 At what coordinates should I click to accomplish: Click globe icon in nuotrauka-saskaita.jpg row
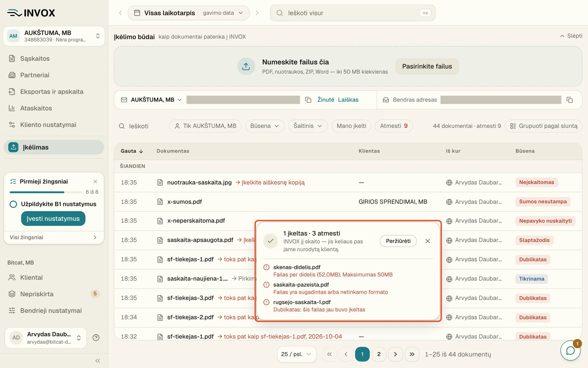point(449,183)
